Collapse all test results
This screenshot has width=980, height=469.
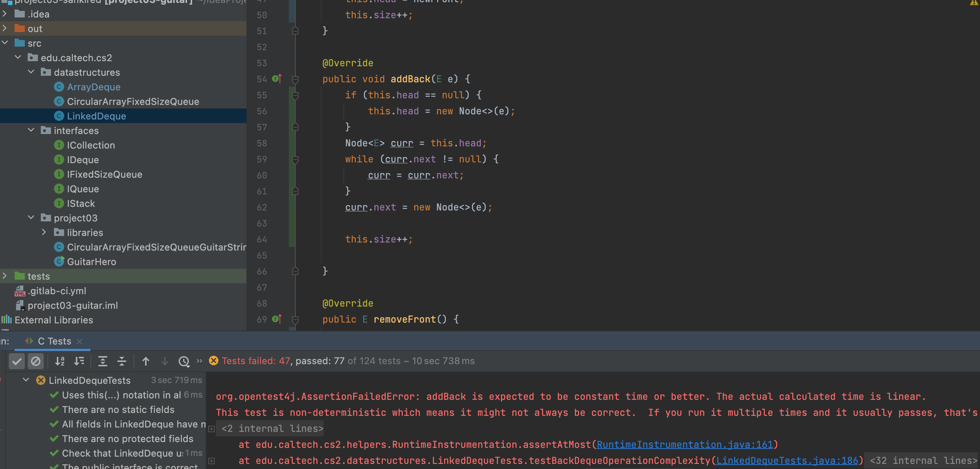[x=122, y=361]
